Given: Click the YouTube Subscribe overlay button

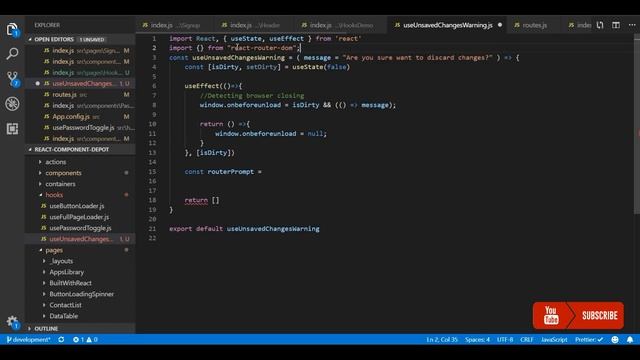Looking at the screenshot, I should tap(578, 315).
